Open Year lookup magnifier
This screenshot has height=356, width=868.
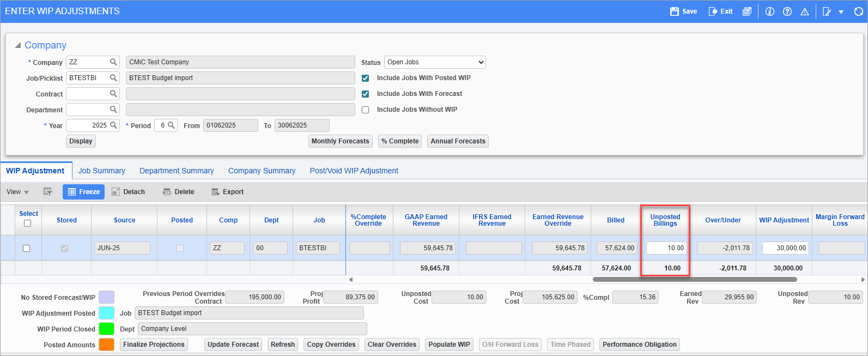coord(113,125)
